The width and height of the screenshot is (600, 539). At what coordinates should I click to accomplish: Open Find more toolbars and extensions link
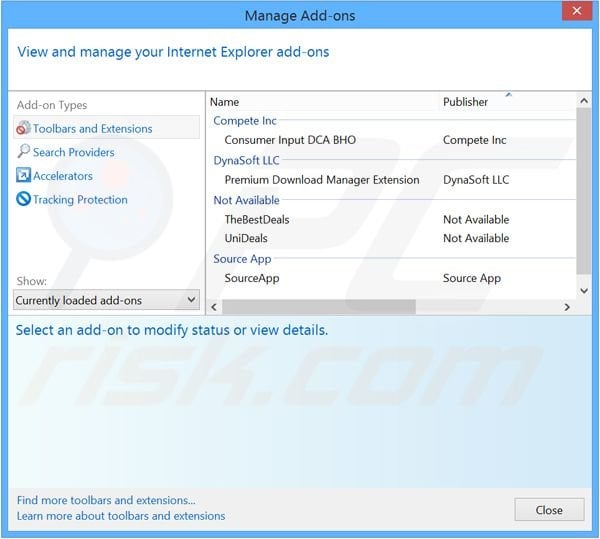(x=106, y=500)
